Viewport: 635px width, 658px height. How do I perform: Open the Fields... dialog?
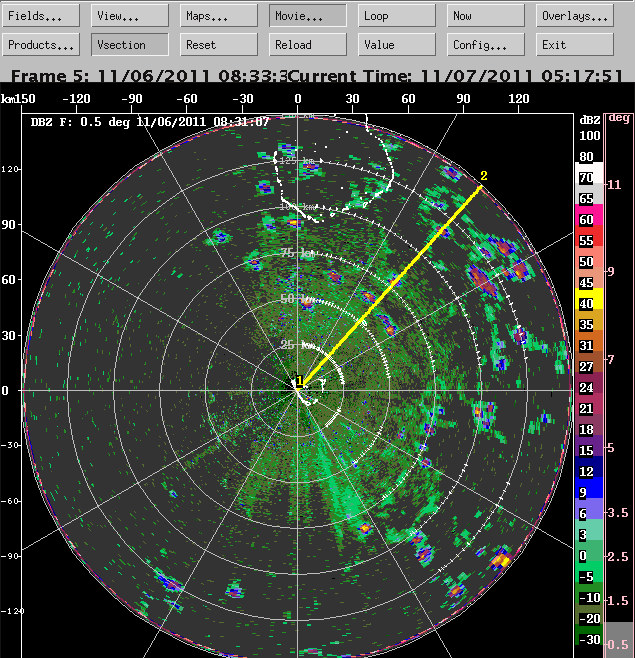(41, 16)
